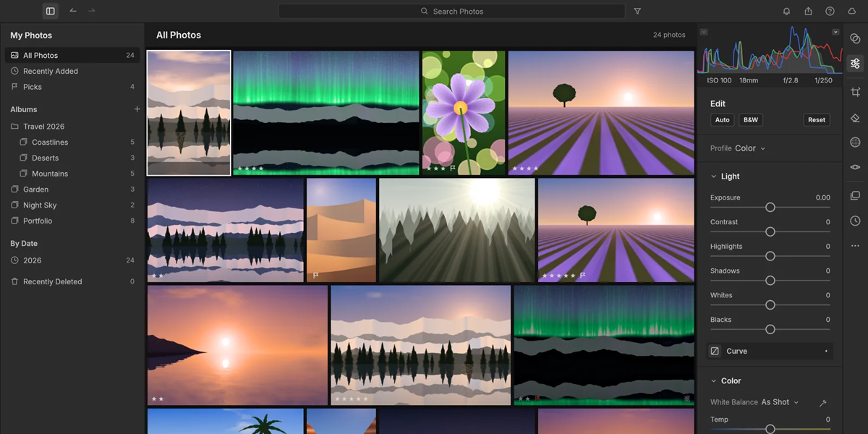Toggle flag on five-star lavender field photo
The height and width of the screenshot is (434, 868).
[x=582, y=276]
